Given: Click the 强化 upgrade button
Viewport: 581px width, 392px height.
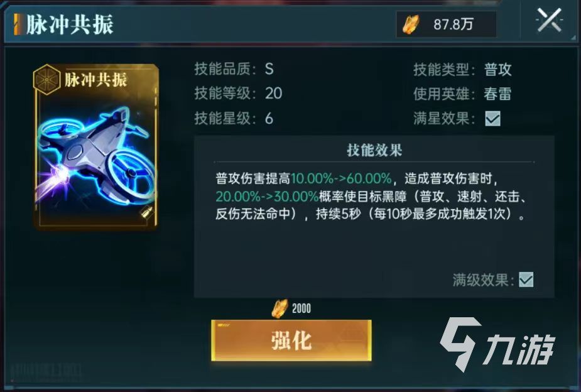Looking at the screenshot, I should tap(291, 340).
